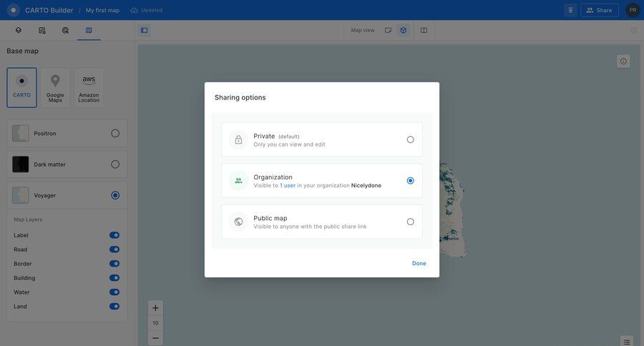Click the Dark matter thumbnail
Screen dimensions: 644x346
[x=21, y=164]
